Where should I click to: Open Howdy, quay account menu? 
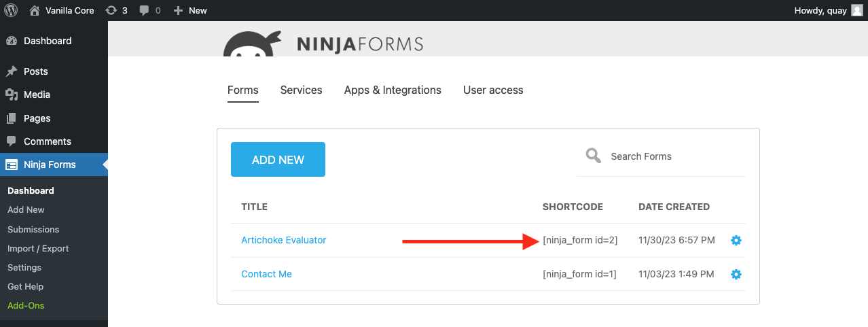[828, 10]
